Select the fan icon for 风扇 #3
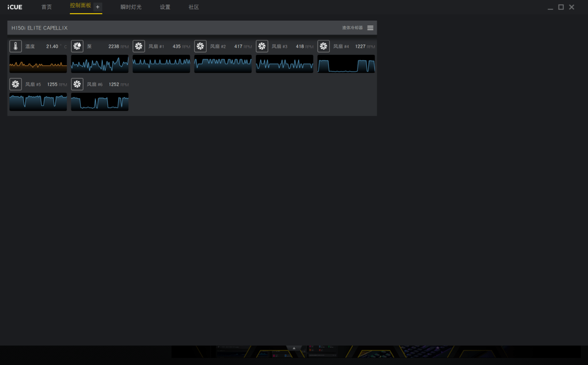588x365 pixels. pyautogui.click(x=262, y=46)
